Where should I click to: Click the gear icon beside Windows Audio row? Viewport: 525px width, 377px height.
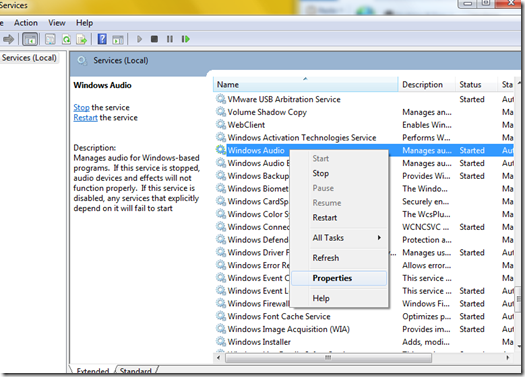coord(221,150)
